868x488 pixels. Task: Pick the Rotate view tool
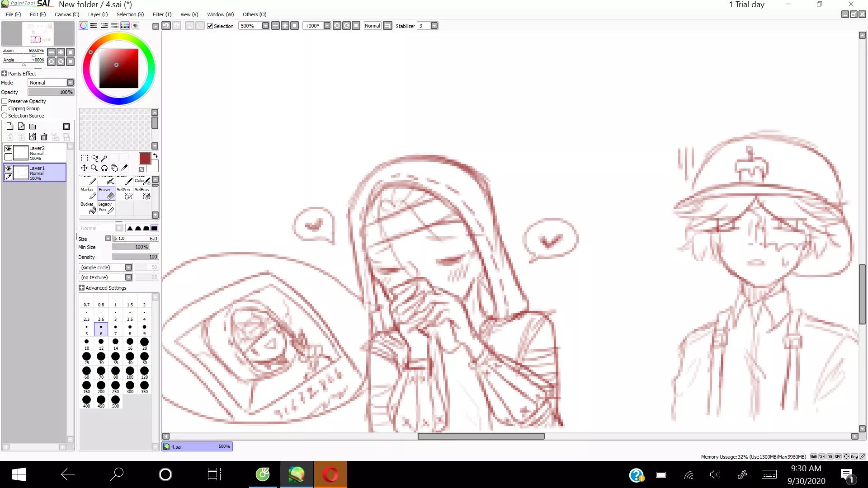point(104,168)
